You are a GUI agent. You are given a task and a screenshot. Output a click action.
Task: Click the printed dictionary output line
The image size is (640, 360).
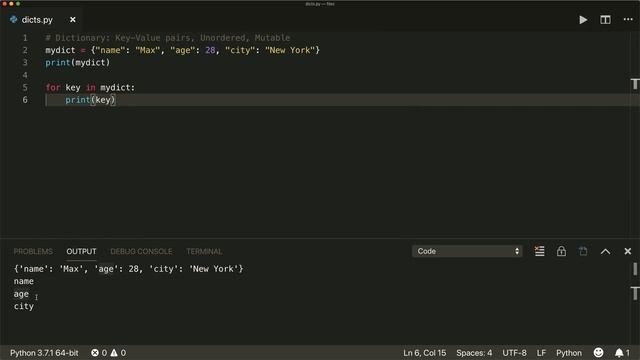point(128,269)
